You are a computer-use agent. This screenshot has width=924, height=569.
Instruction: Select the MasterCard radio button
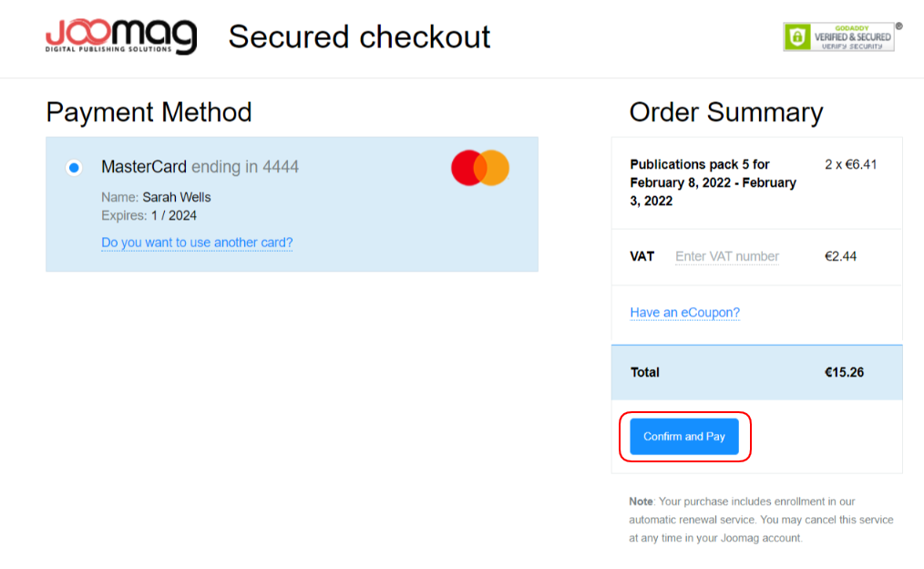point(74,168)
